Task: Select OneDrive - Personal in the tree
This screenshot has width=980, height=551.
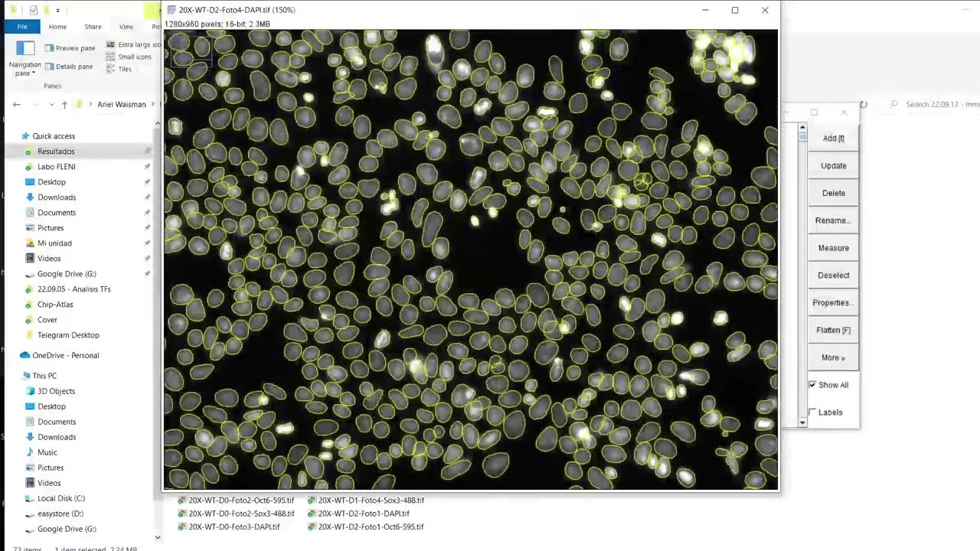Action: point(65,355)
